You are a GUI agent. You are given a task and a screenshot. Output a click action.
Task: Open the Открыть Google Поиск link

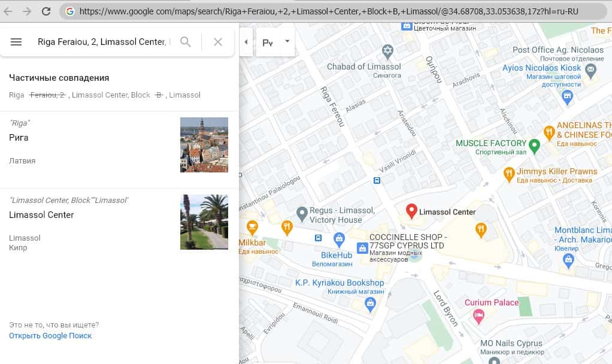(50, 335)
